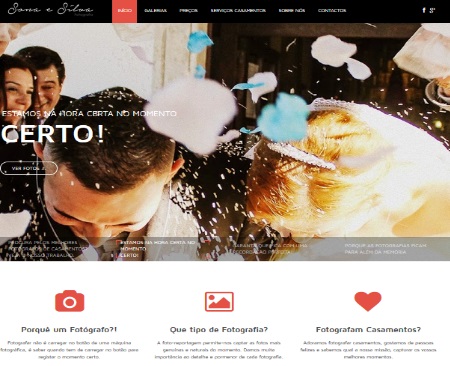
Task: Click the red heart icon
Action: click(368, 301)
